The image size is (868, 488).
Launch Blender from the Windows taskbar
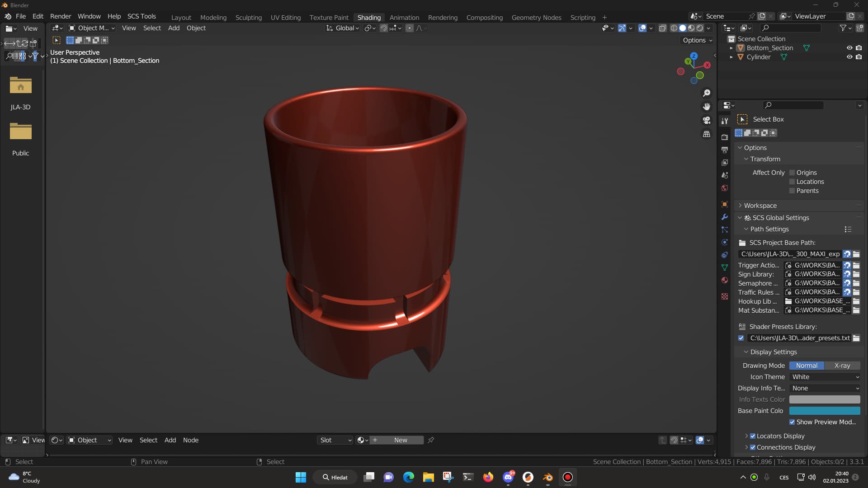coord(548,477)
